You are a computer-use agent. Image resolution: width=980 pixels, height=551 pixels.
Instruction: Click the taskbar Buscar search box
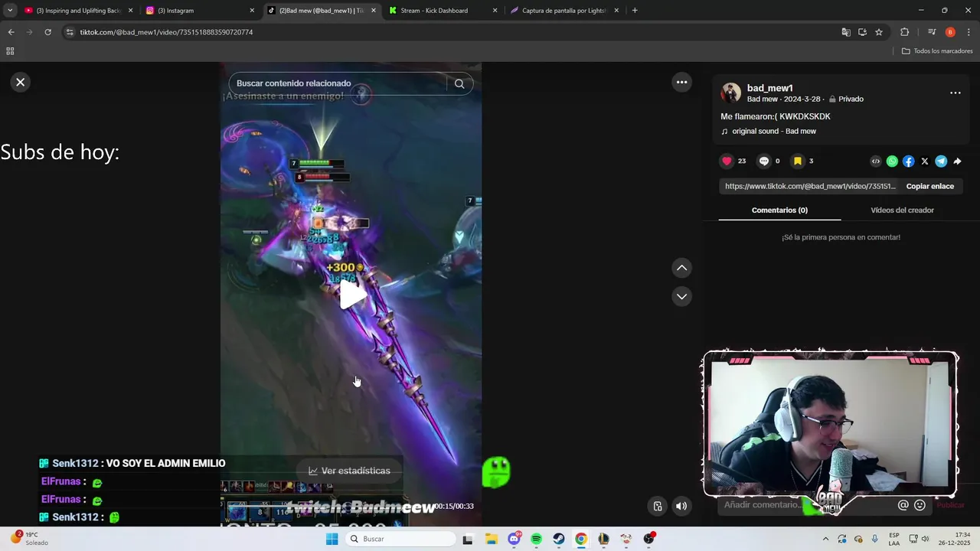[x=399, y=539]
